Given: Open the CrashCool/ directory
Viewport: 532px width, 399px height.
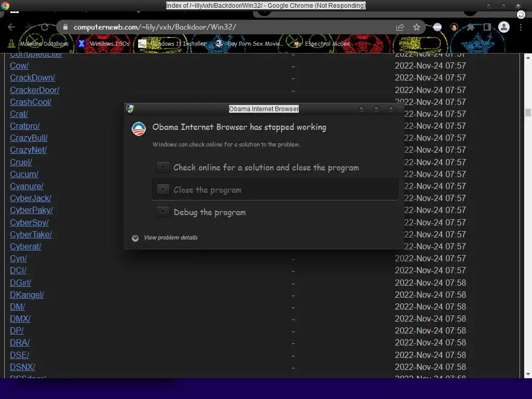Looking at the screenshot, I should pos(31,102).
